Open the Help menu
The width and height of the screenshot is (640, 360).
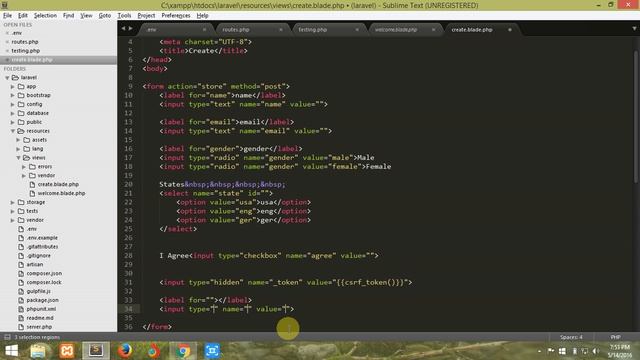click(202, 16)
